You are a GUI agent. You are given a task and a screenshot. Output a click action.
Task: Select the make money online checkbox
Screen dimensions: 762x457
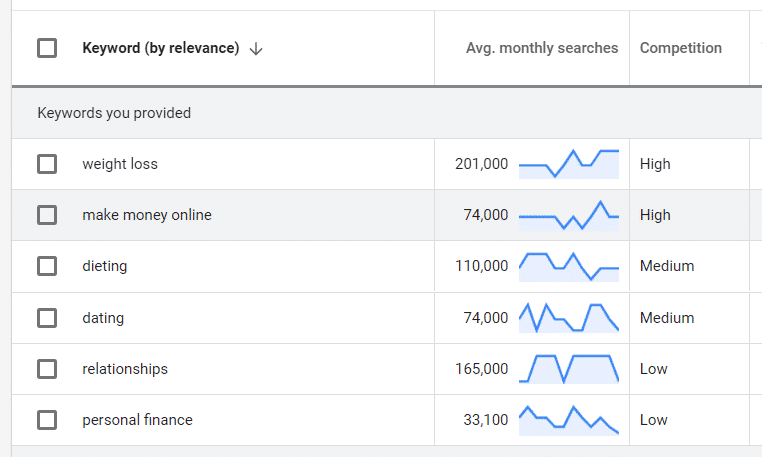pyautogui.click(x=47, y=215)
